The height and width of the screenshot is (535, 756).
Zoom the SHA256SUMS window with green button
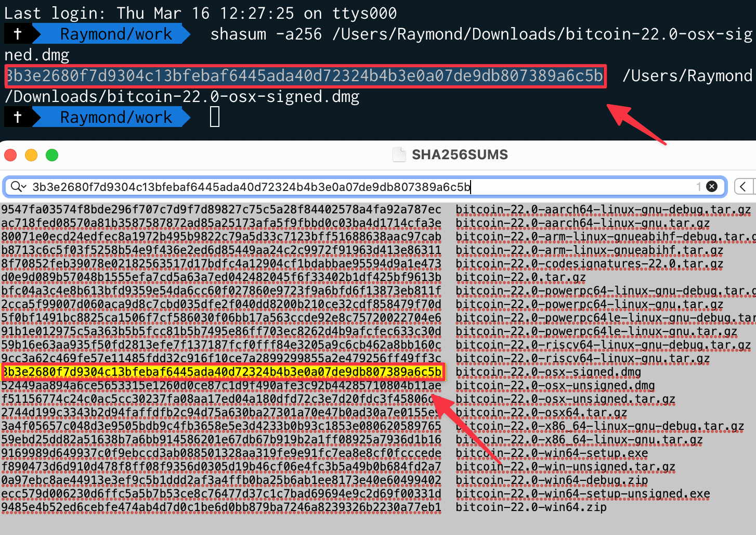(x=52, y=155)
